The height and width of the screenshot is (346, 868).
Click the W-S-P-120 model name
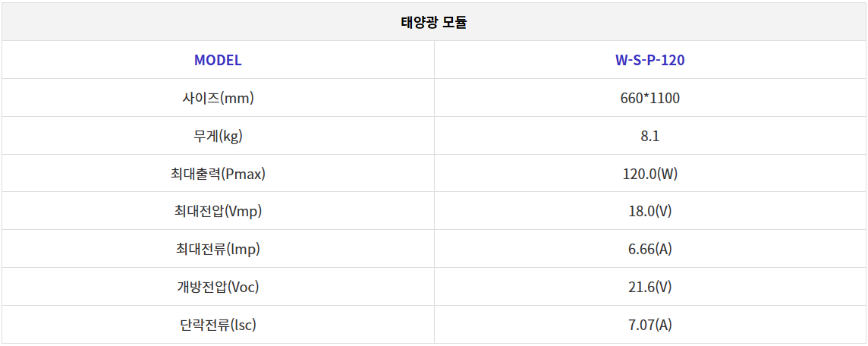650,60
